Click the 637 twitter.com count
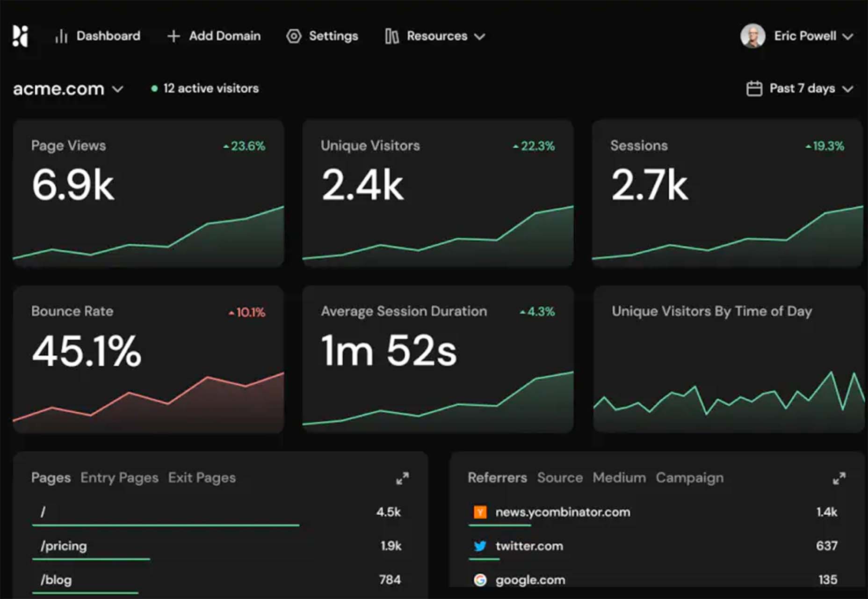The image size is (868, 599). click(x=827, y=546)
